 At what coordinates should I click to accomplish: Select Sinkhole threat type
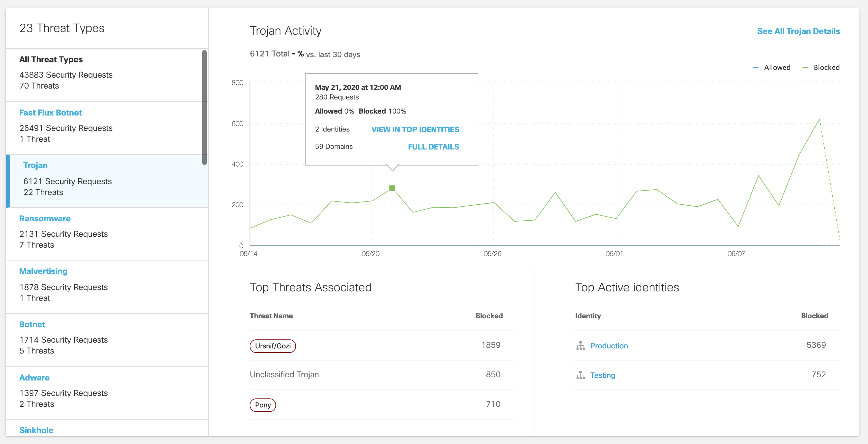(36, 430)
